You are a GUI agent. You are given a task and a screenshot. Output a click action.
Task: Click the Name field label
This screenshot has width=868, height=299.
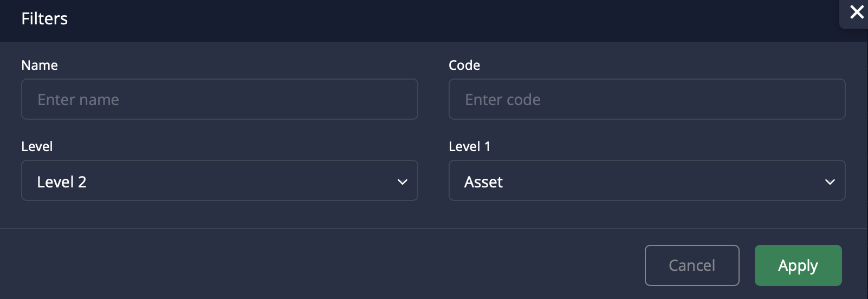[x=40, y=66]
